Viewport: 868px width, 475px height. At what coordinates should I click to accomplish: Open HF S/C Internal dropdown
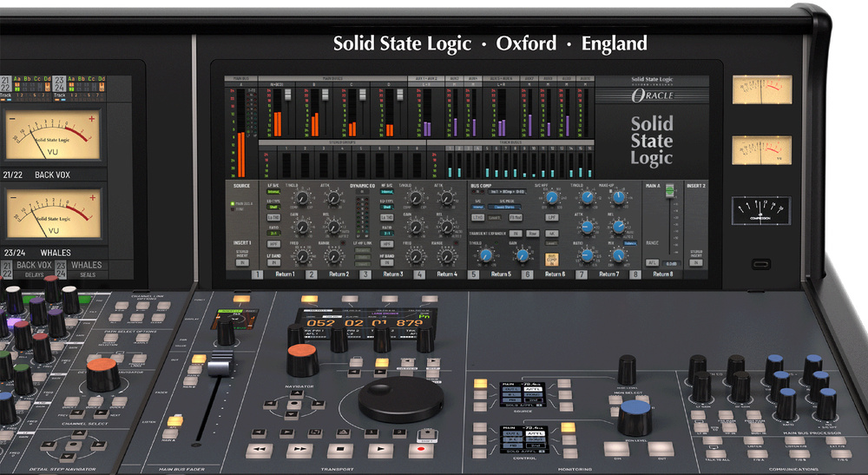point(387,192)
